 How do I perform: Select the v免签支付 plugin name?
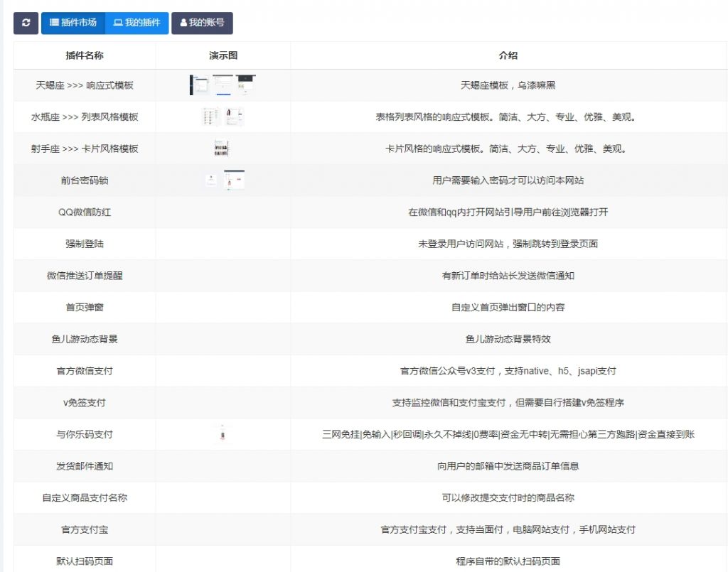[x=85, y=403]
